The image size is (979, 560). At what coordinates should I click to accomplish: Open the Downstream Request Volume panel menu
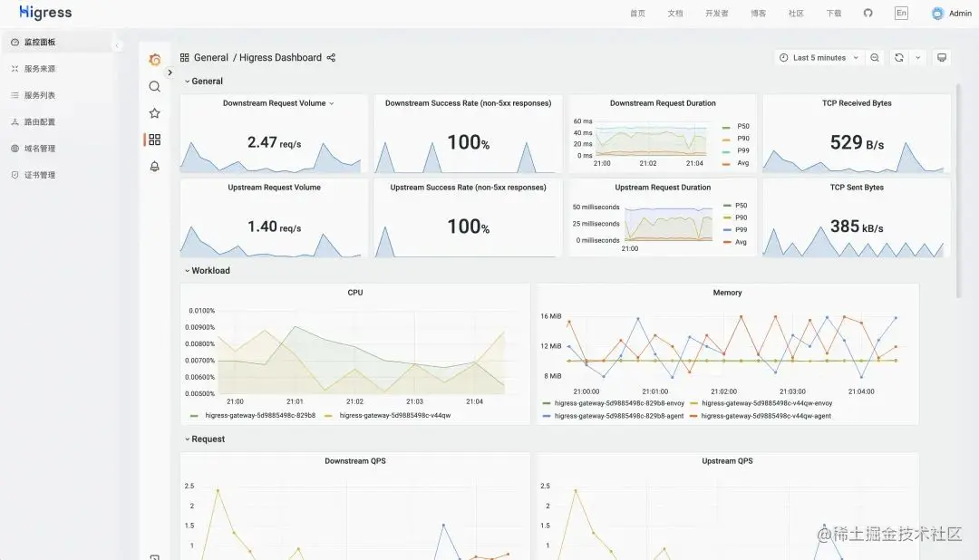[x=332, y=103]
